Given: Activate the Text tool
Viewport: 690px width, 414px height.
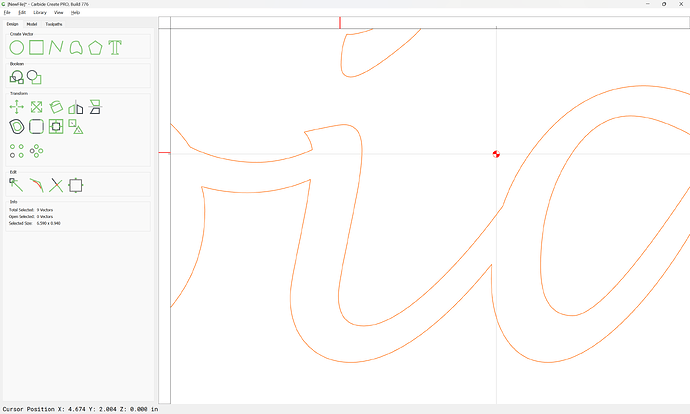Looking at the screenshot, I should click(115, 47).
